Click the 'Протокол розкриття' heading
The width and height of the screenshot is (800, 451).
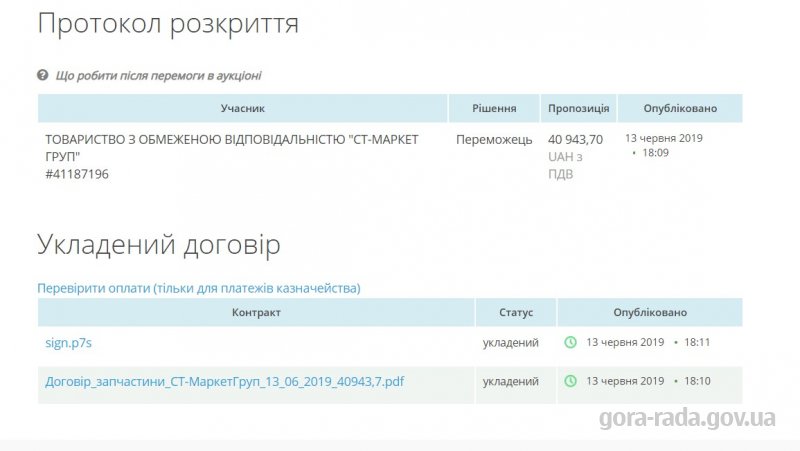point(168,24)
